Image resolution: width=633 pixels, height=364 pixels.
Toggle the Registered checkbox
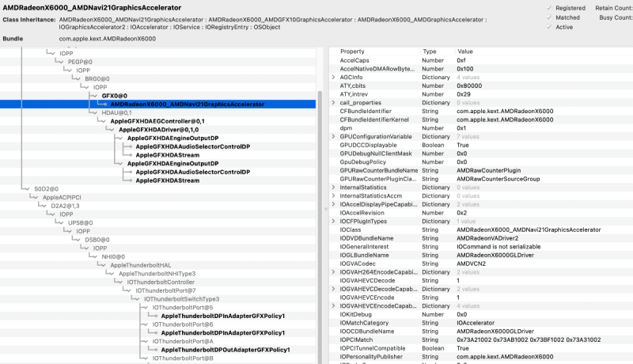(x=549, y=8)
